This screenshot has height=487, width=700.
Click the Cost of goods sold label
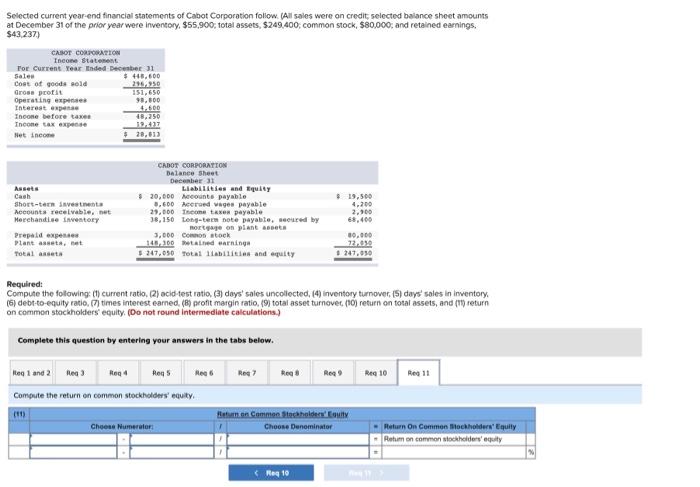(x=50, y=84)
